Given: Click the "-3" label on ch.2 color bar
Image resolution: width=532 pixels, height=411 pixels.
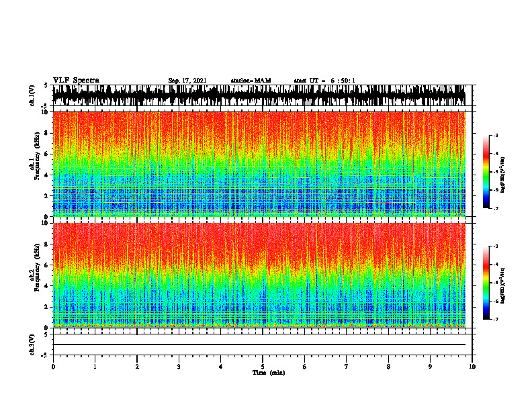Looking at the screenshot, I should [495, 246].
